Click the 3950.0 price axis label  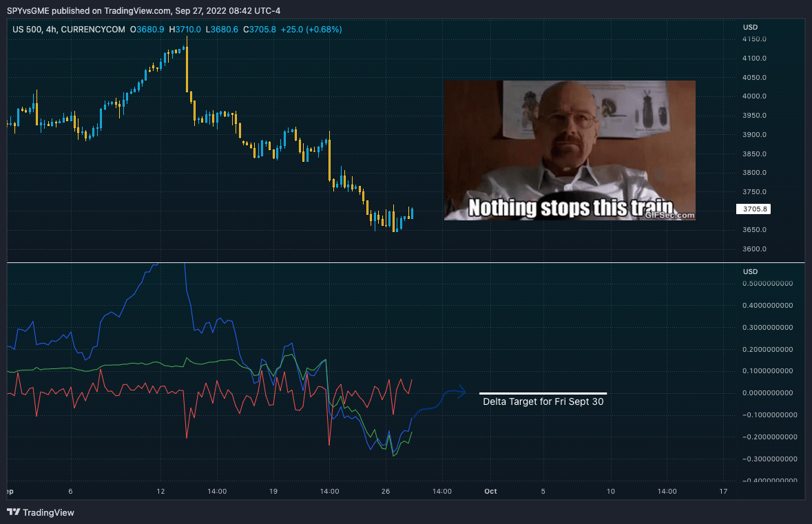click(x=755, y=115)
